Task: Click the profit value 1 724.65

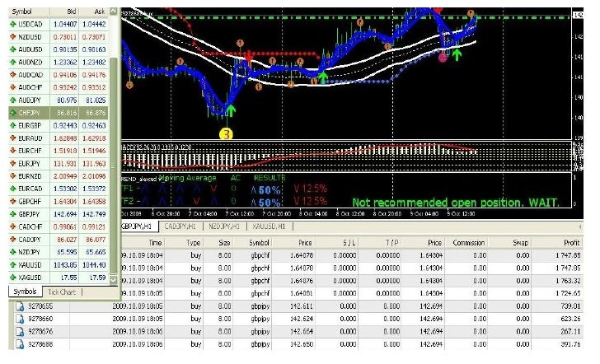Action: point(568,293)
